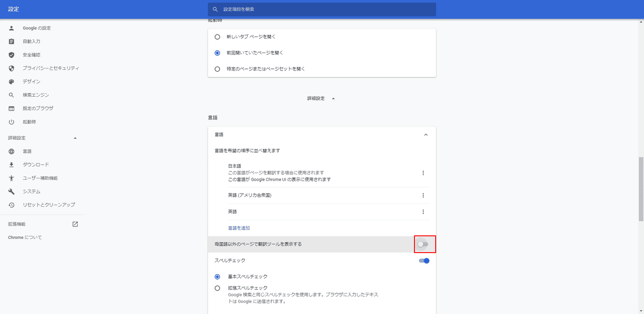Click the search magnifier icon in the top bar
The image size is (644, 314).
click(x=215, y=9)
